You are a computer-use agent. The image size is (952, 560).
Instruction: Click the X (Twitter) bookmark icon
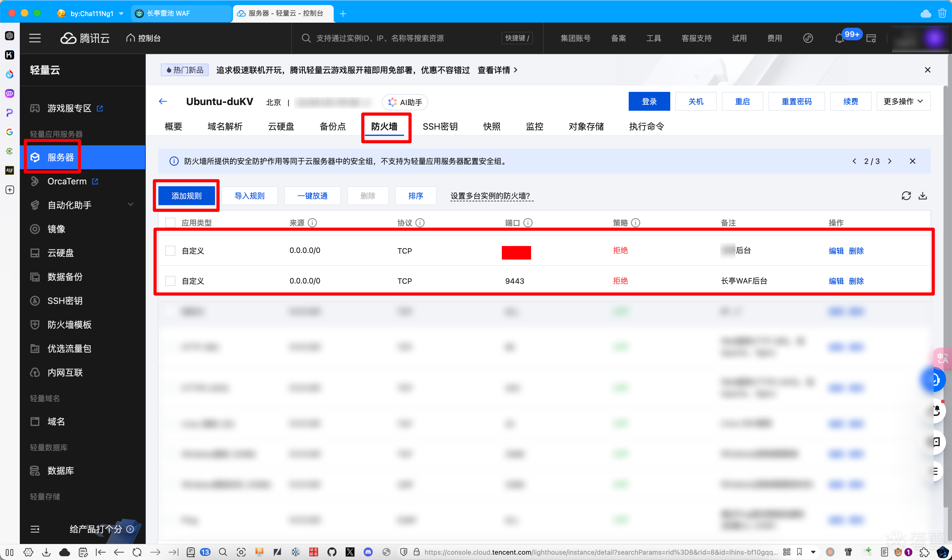pyautogui.click(x=350, y=552)
